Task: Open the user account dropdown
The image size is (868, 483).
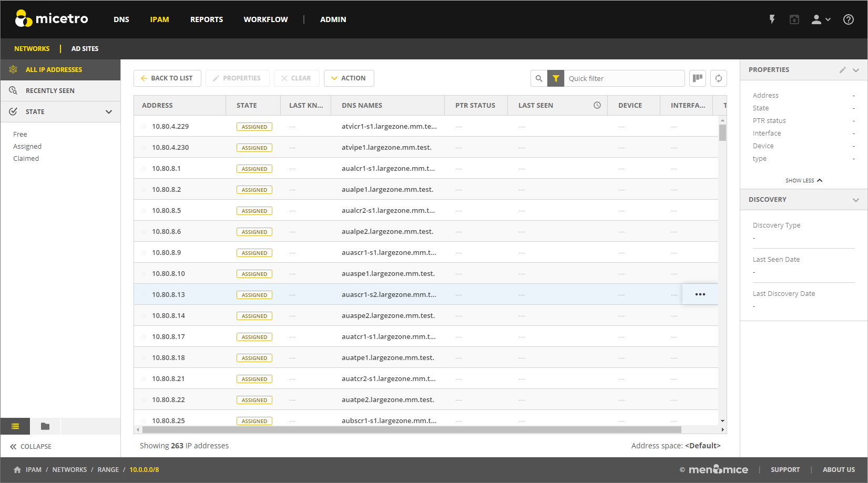Action: click(820, 19)
